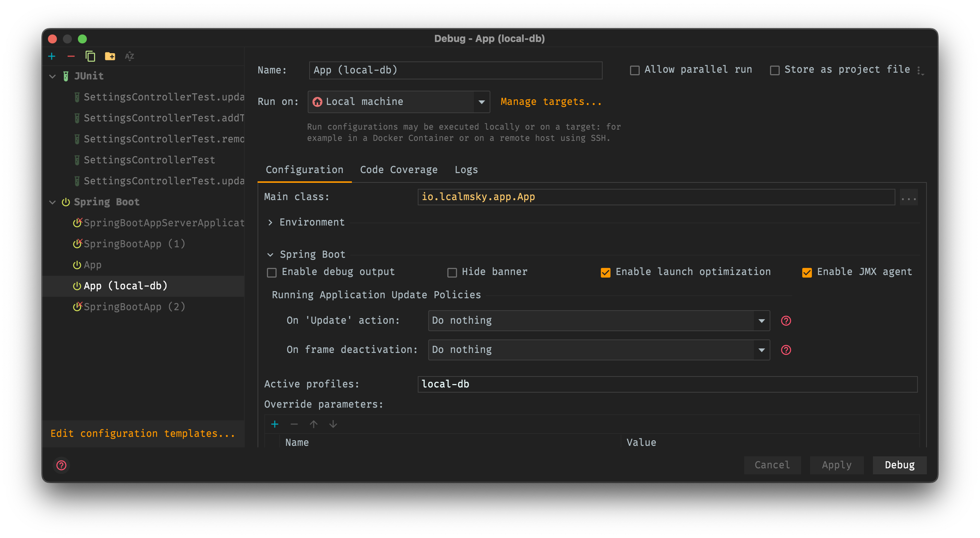Click the Debug button

click(x=900, y=465)
